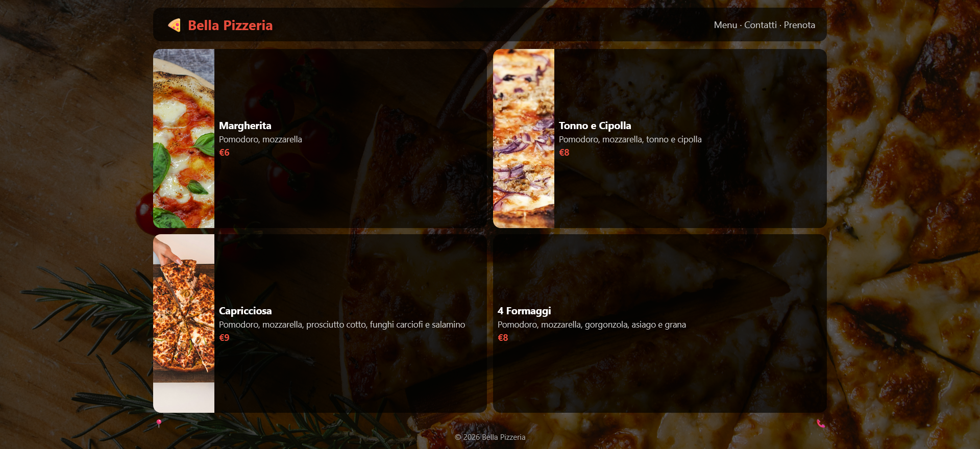Click the Capricciosa ingredients description
980x449 pixels.
click(x=342, y=325)
